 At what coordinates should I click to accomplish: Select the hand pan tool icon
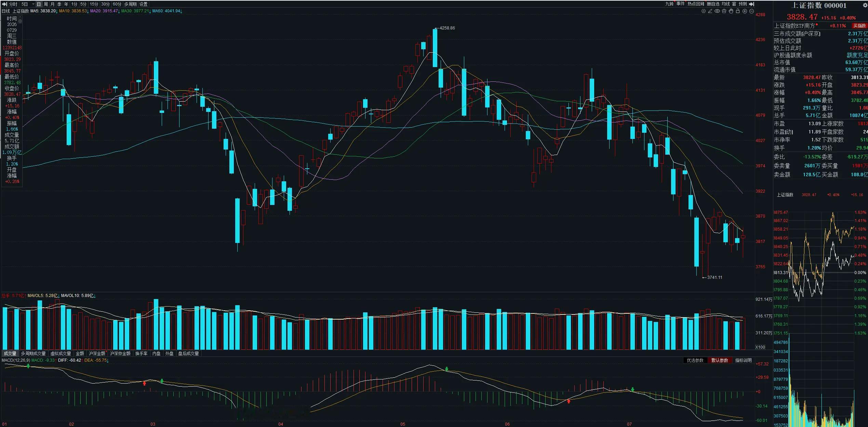tap(731, 11)
